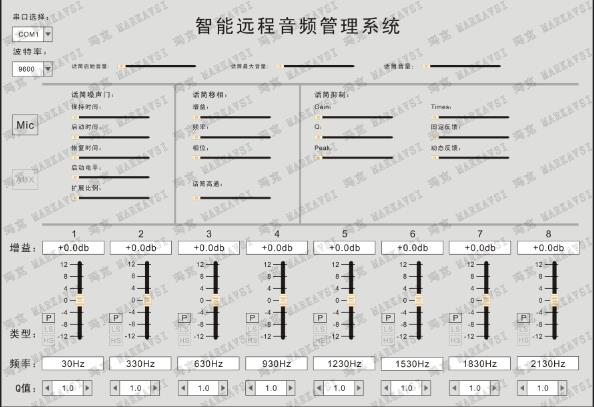Decrease Q value for band 8 with left arrow
The height and width of the screenshot is (407, 594).
(522, 388)
